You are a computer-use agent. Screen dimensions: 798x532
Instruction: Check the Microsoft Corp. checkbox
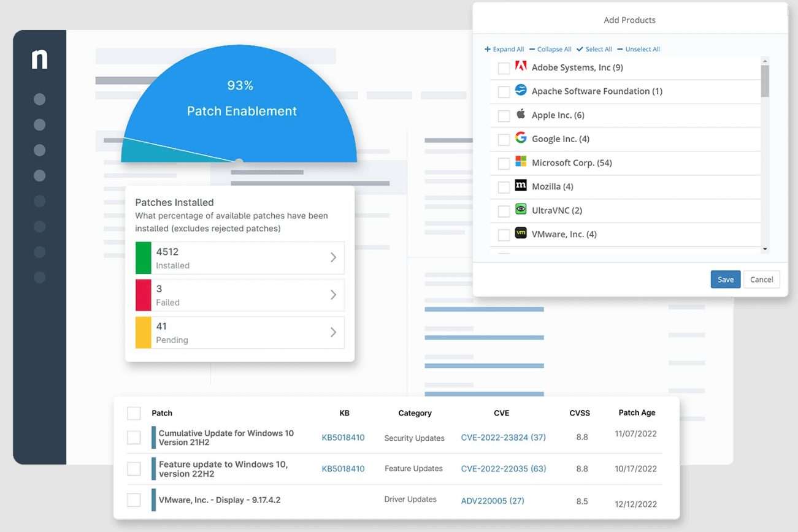(x=504, y=164)
